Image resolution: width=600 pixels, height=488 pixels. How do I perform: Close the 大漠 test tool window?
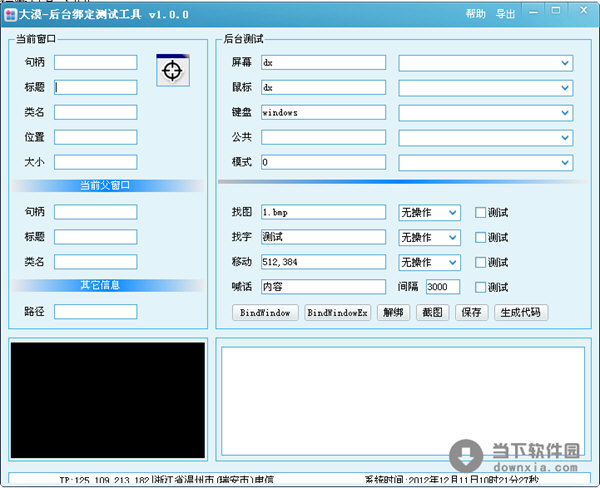[583, 11]
